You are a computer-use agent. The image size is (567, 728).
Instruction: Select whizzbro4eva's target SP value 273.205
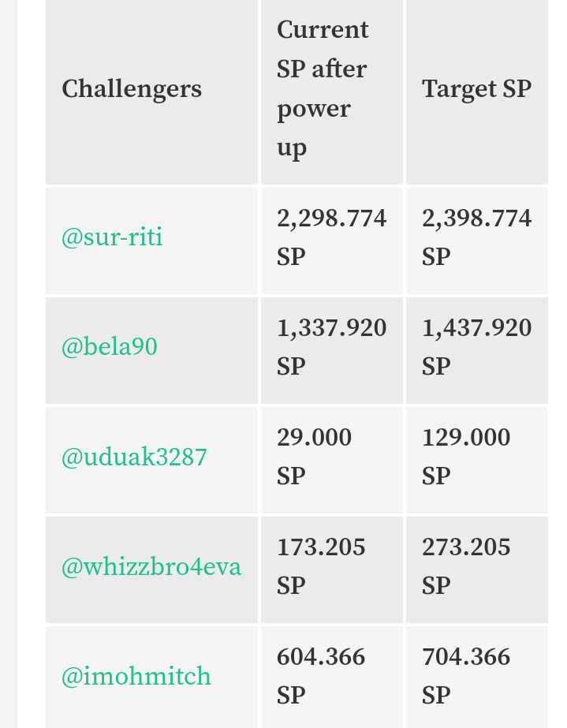click(x=466, y=547)
